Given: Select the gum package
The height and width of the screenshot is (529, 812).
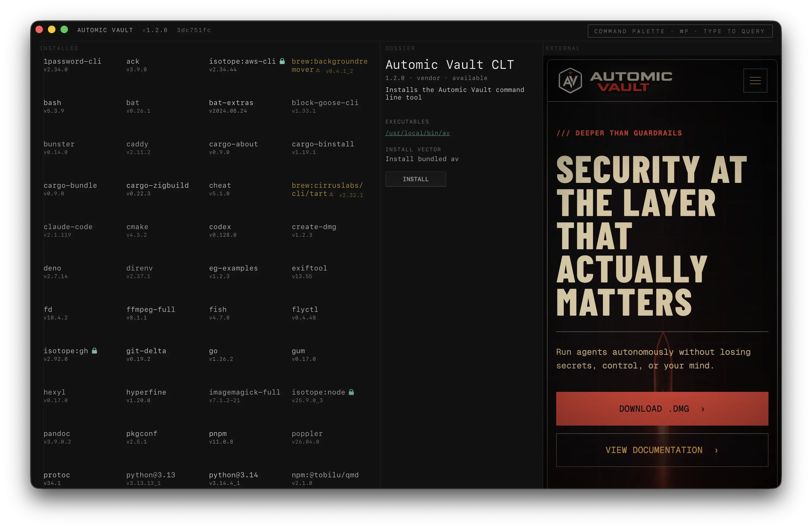Looking at the screenshot, I should (x=304, y=354).
